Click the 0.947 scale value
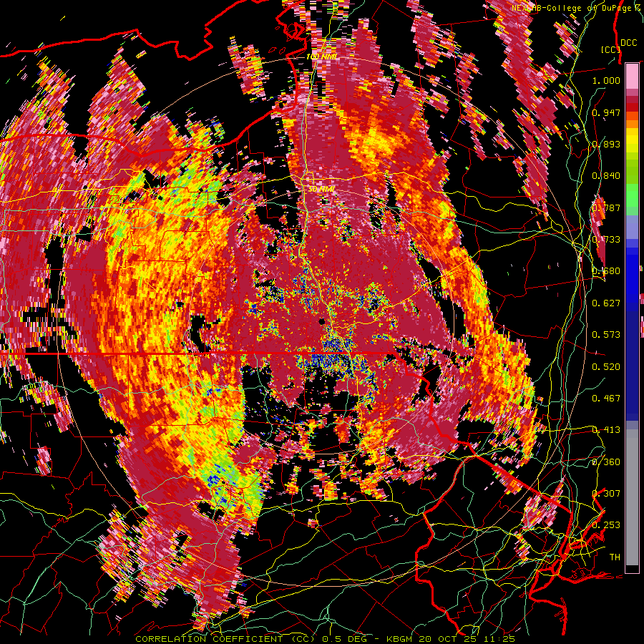Image resolution: width=644 pixels, height=644 pixels. [606, 112]
